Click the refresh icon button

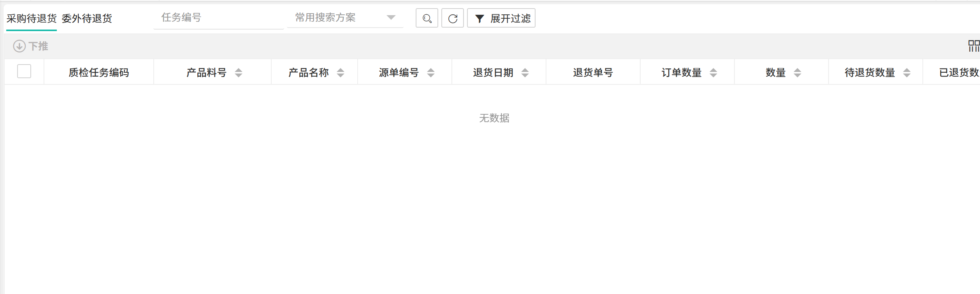pos(452,18)
